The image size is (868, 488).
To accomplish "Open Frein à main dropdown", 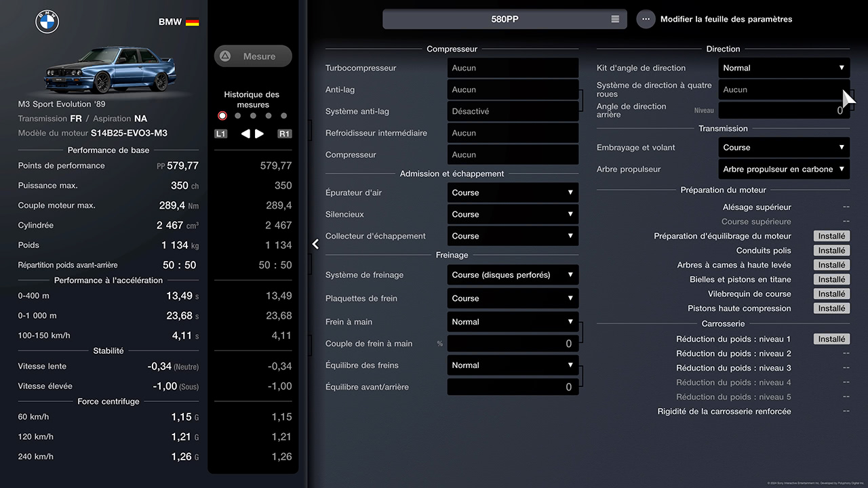I will 513,322.
